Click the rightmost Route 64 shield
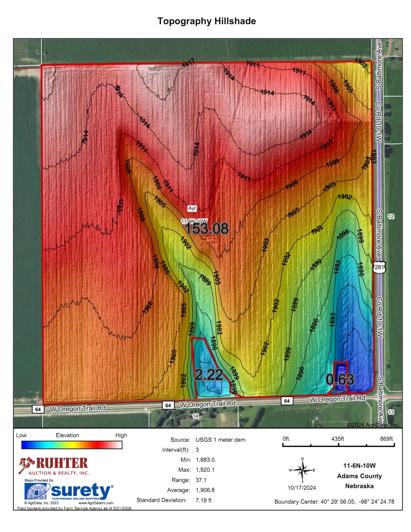Viewport: 411px width, 532px height. point(287,401)
